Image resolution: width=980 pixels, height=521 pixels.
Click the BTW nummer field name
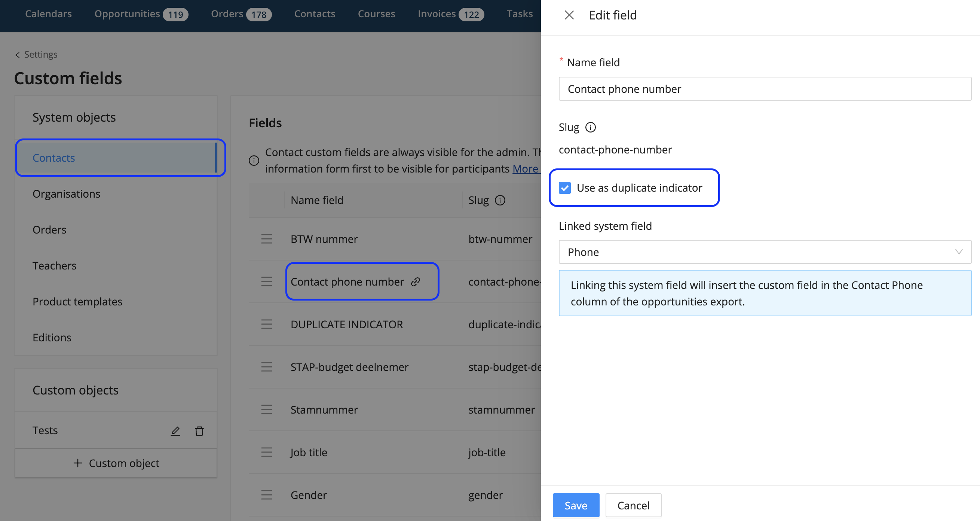[324, 239]
